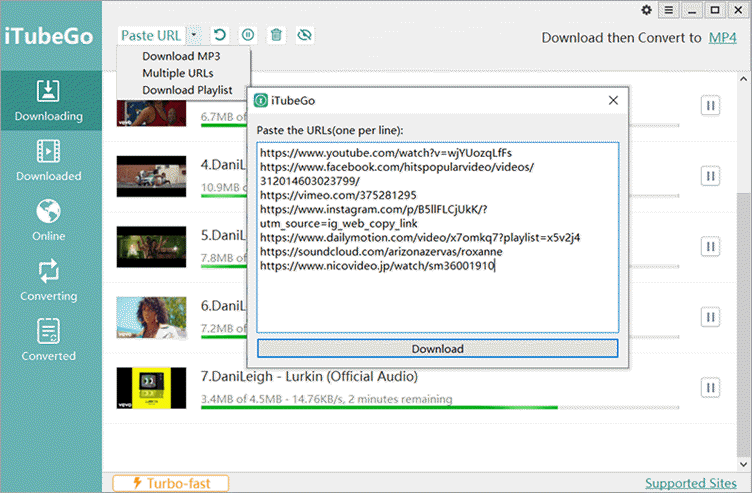Open the Downloading section in sidebar

pyautogui.click(x=49, y=101)
